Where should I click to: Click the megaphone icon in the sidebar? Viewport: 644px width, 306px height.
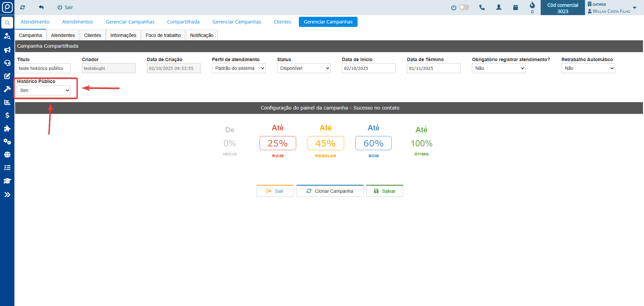click(7, 50)
